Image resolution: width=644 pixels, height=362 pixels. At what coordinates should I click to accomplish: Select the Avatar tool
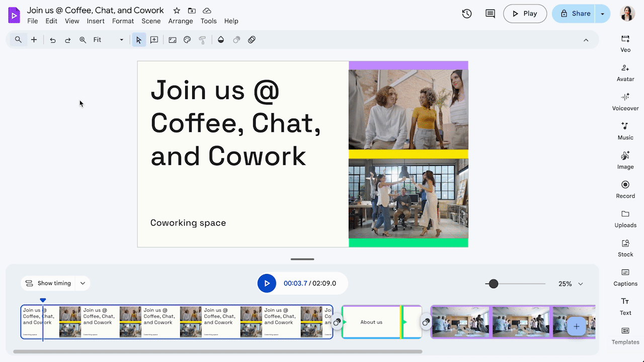[625, 72]
